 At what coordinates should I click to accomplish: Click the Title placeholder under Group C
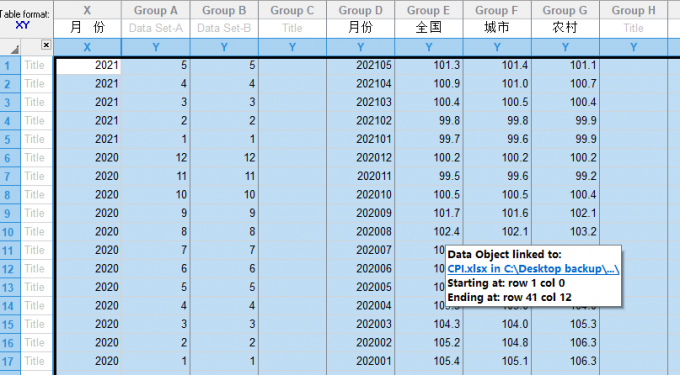[x=292, y=28]
